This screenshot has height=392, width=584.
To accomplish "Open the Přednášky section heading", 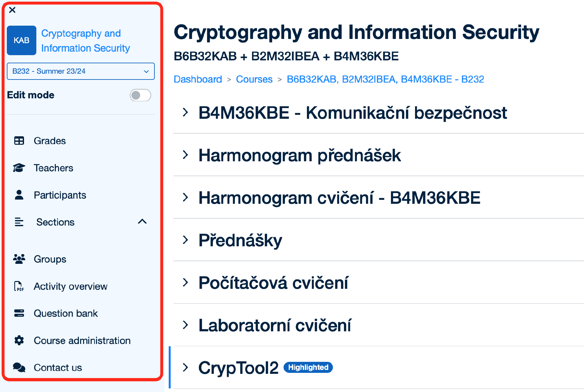I will [240, 240].
